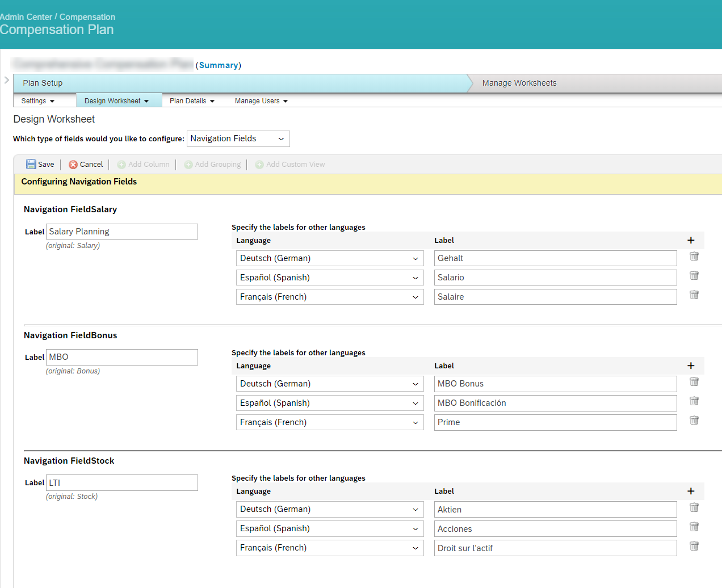The height and width of the screenshot is (588, 722).
Task: Click the (original: Salary) hint text
Action: pos(73,246)
